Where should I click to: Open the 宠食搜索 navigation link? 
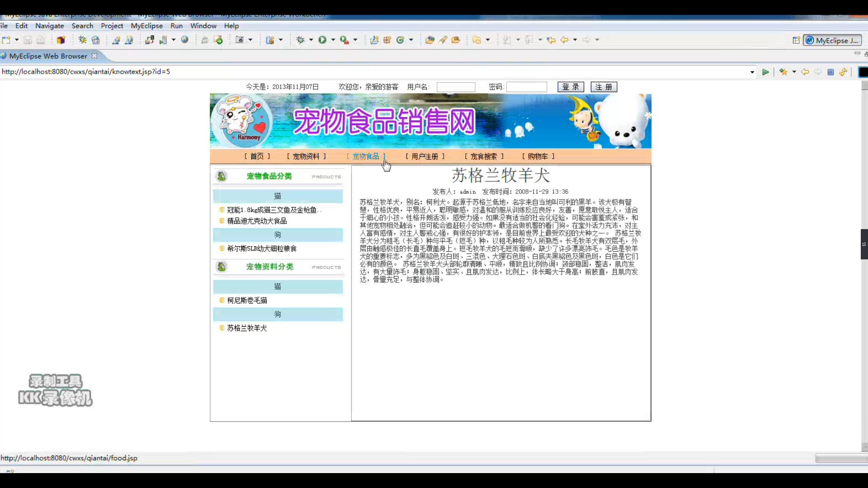point(484,156)
